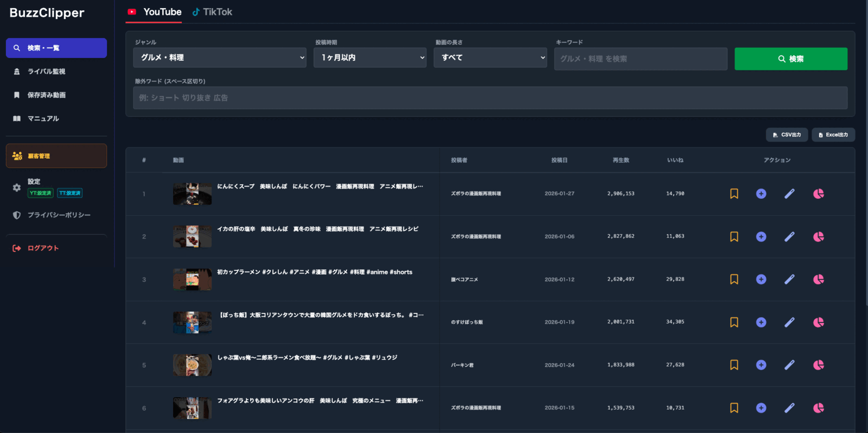Focus the 除外ワード input field

490,98
